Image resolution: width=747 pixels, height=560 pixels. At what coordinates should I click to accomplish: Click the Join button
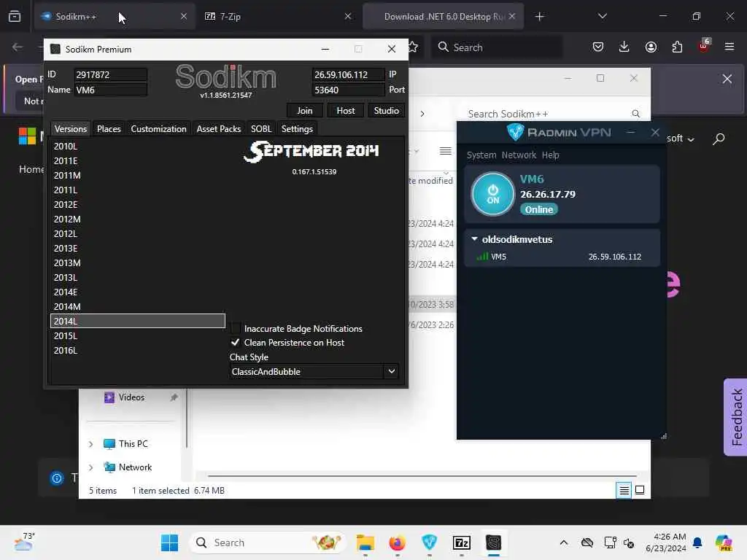click(x=305, y=111)
